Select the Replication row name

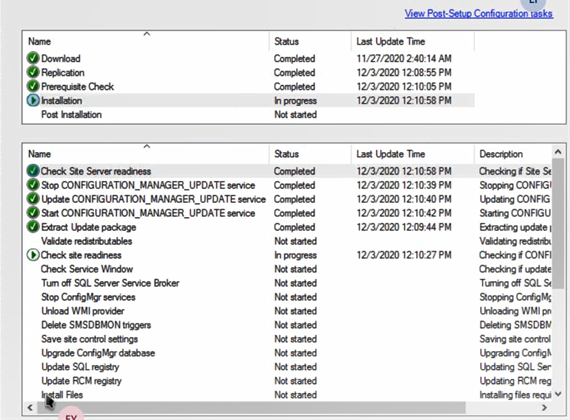pyautogui.click(x=63, y=72)
